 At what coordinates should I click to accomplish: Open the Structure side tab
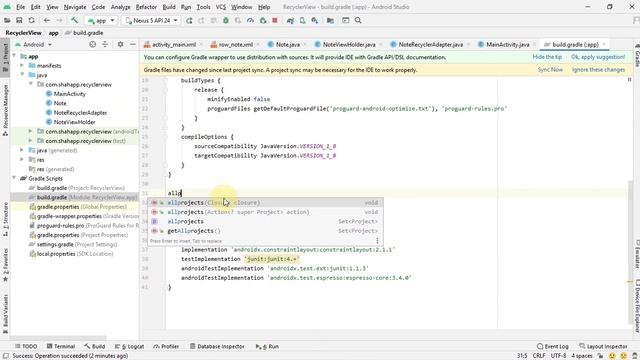5,219
